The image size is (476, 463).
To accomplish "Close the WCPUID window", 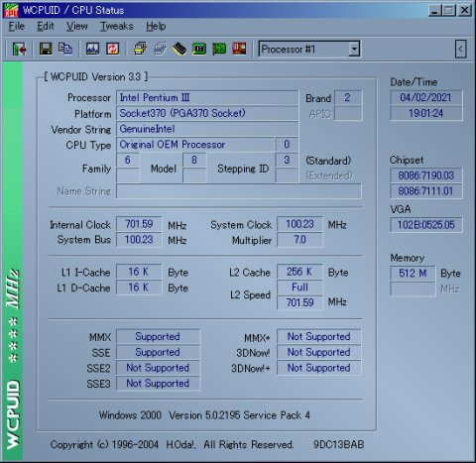I will coord(464,10).
